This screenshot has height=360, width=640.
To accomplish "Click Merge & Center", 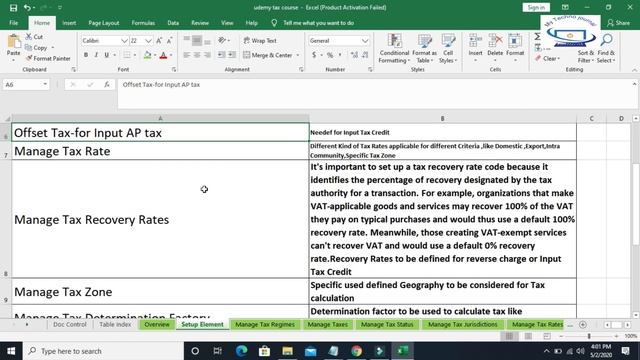I will pyautogui.click(x=268, y=55).
